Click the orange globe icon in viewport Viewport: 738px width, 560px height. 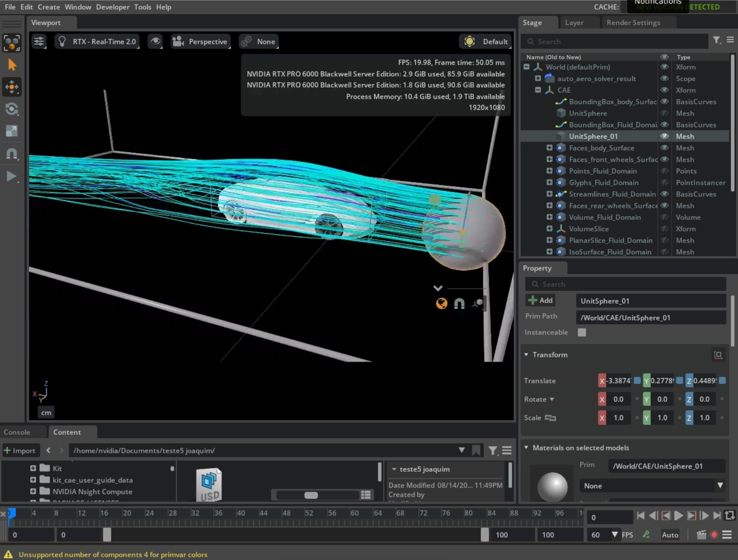pyautogui.click(x=442, y=303)
